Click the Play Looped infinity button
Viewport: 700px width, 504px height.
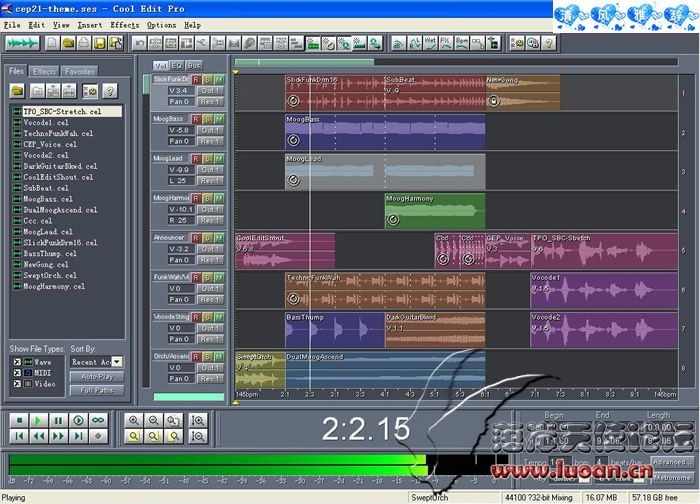[x=98, y=420]
